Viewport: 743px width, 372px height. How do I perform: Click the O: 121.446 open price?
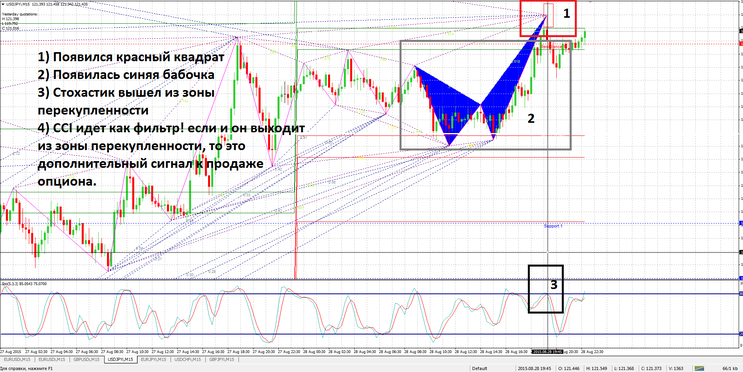pyautogui.click(x=569, y=368)
